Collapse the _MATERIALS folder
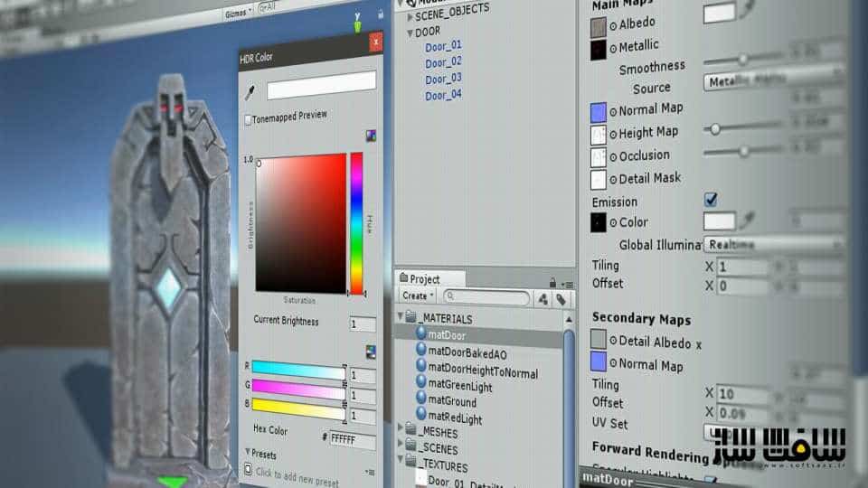The width and height of the screenshot is (868, 488). [401, 316]
